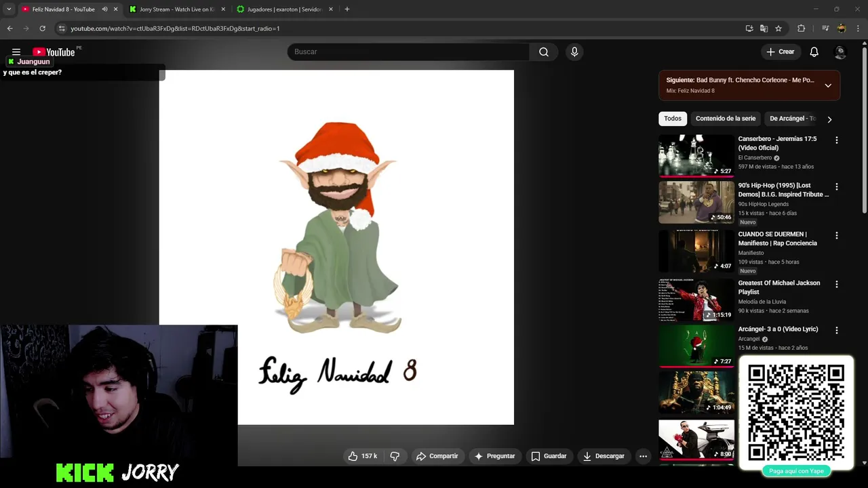This screenshot has width=868, height=488.
Task: Click the Compartir share button
Action: [x=437, y=456]
